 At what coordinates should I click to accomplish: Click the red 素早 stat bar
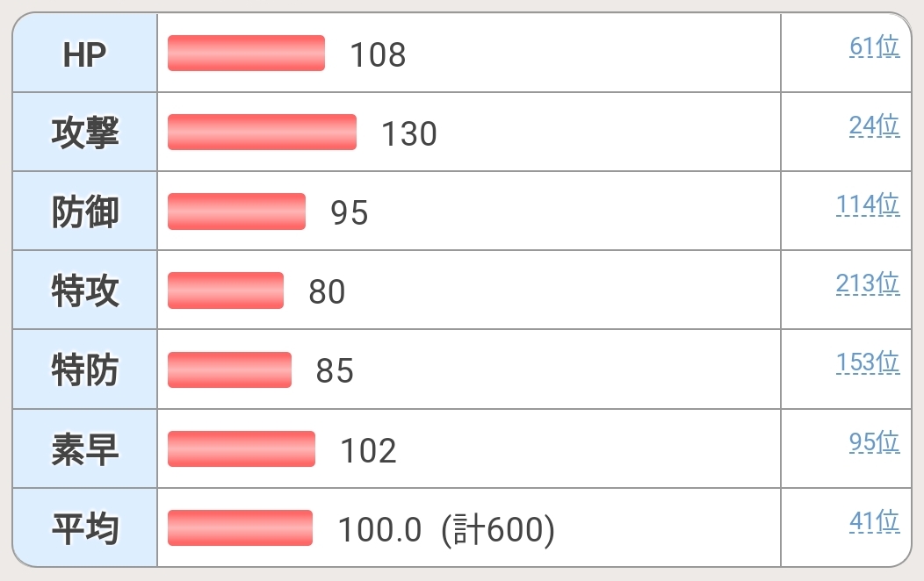[x=241, y=448]
